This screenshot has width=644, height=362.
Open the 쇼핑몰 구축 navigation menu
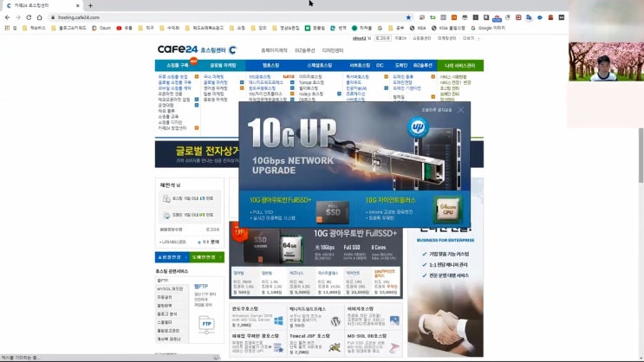pos(178,65)
